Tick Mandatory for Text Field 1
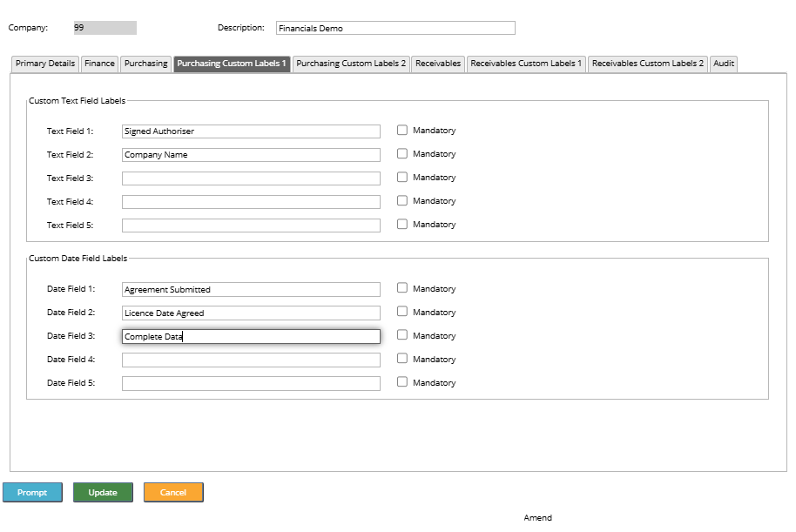Viewport: 796px width, 532px height. point(402,131)
